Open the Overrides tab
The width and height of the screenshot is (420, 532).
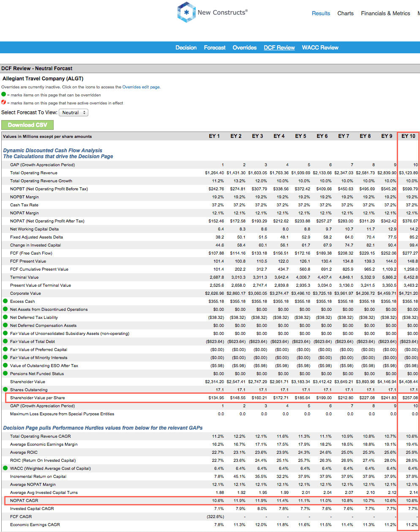(245, 48)
